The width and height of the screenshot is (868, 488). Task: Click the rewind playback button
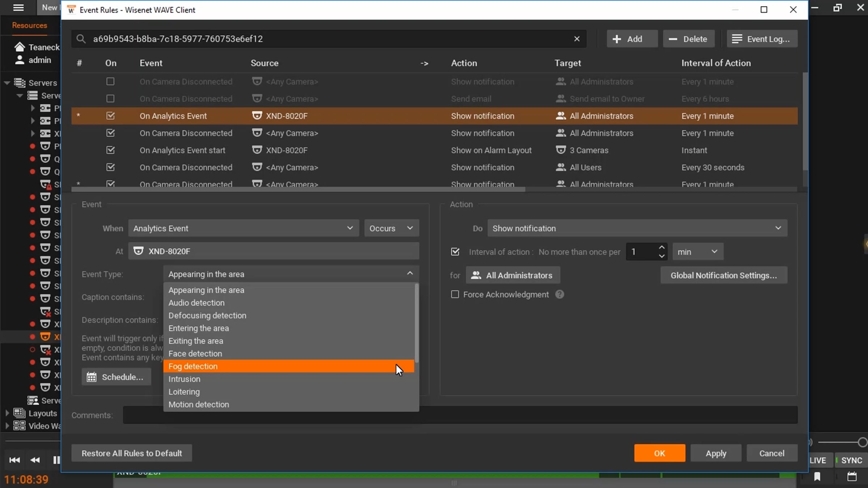(x=35, y=460)
